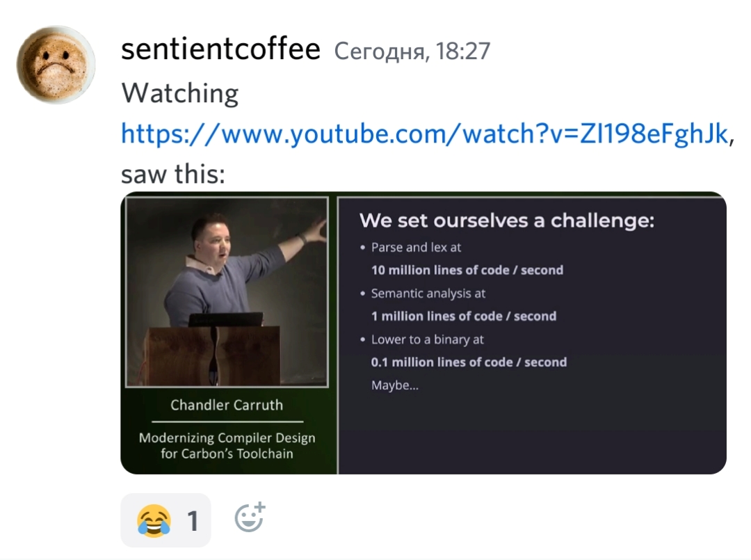Screen dimensions: 751x560
Task: Click the "Watching" message text
Action: [x=179, y=93]
